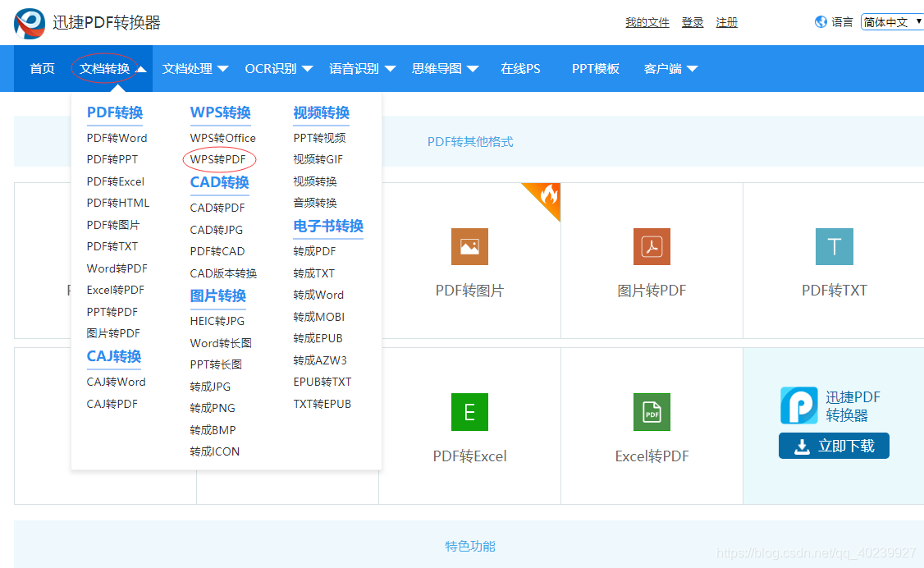924x568 pixels.
Task: Select 转成AZW3 menu entry
Action: [x=320, y=360]
